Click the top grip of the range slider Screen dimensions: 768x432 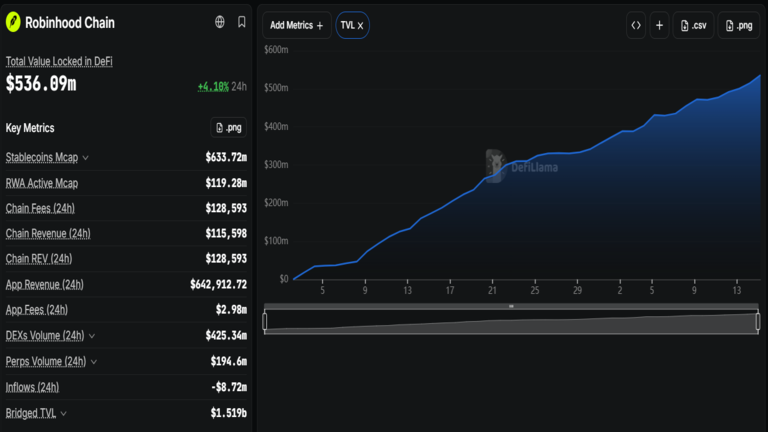pos(511,306)
